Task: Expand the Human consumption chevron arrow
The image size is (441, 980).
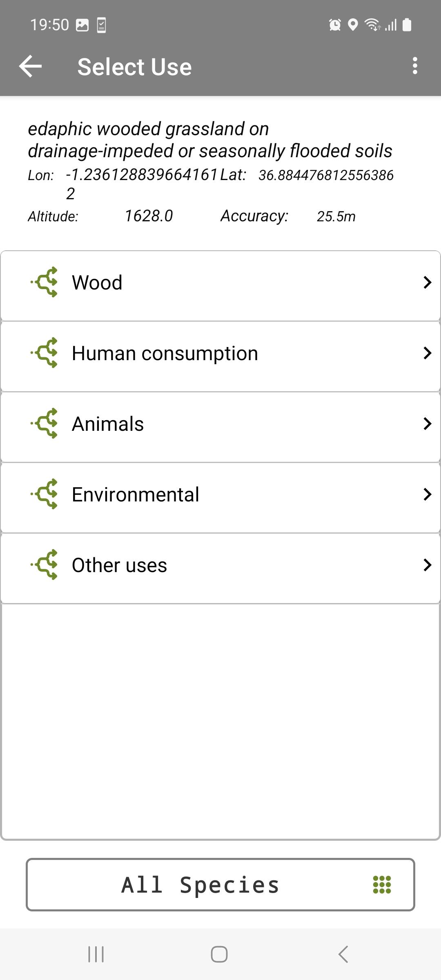Action: (427, 353)
